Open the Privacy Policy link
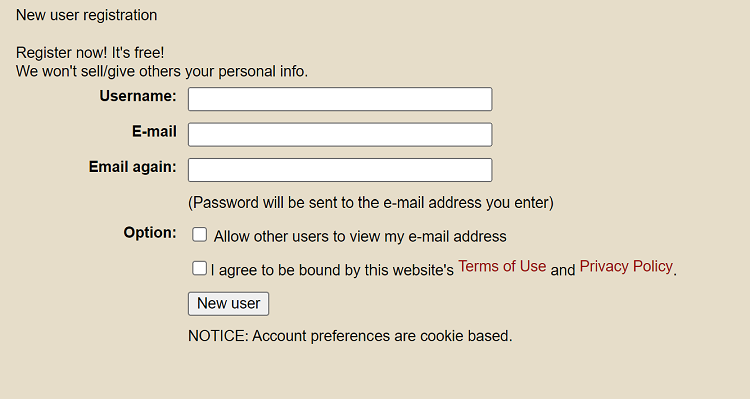Image resolution: width=750 pixels, height=399 pixels. pos(626,266)
